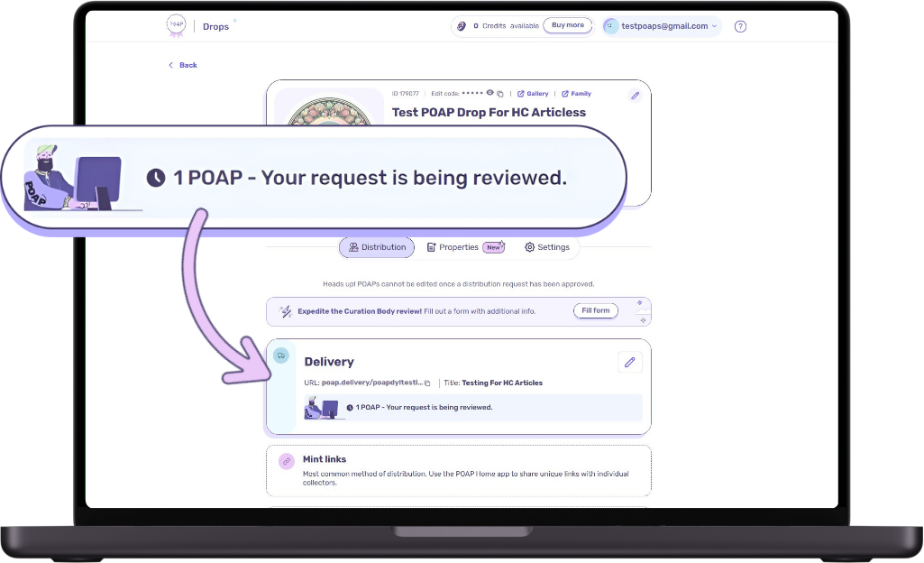Open the help question mark icon
Viewport: 924px width, 563px height.
point(740,26)
